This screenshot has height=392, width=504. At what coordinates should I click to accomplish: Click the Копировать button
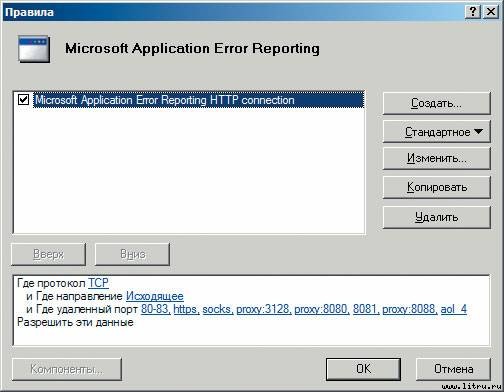point(436,187)
